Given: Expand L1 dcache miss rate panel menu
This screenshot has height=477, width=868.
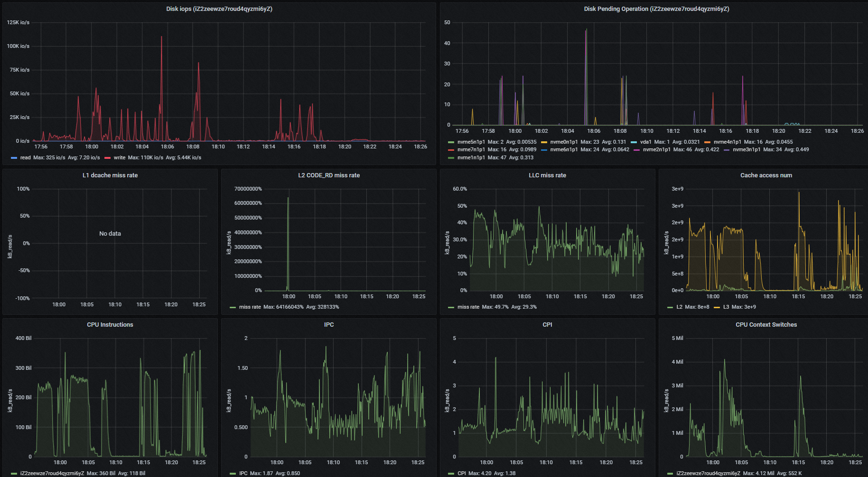Looking at the screenshot, I should [x=110, y=175].
